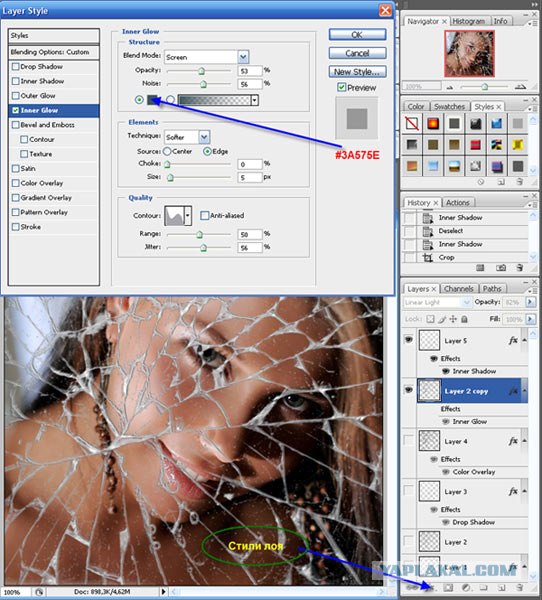Select the Center source radio button
The image size is (542, 600).
[x=167, y=152]
